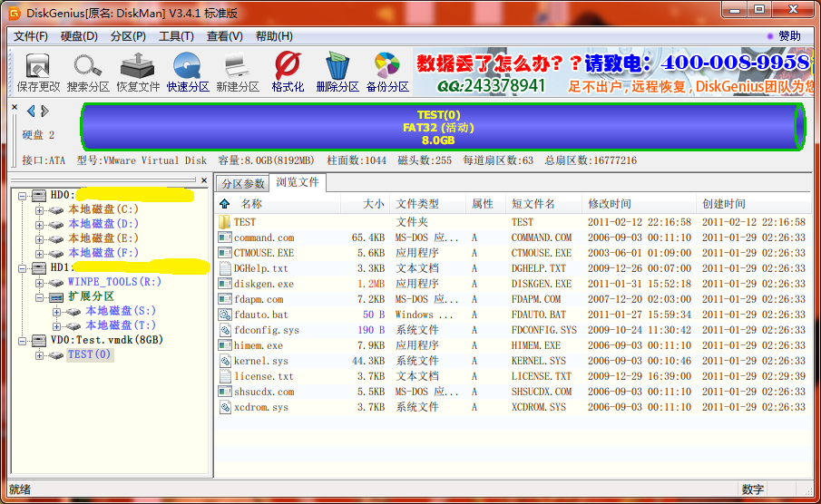Select shsucdx.com file row
The width and height of the screenshot is (821, 504).
(513, 392)
